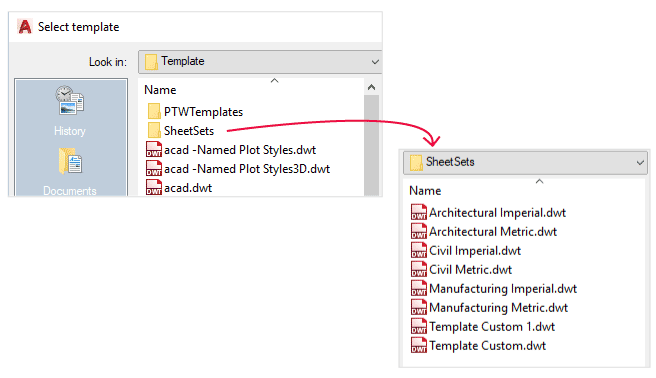Screen dimensions: 656x378
Task: Click DWT icon of Manufacturing Metric.dwt
Action: pyautogui.click(x=418, y=307)
